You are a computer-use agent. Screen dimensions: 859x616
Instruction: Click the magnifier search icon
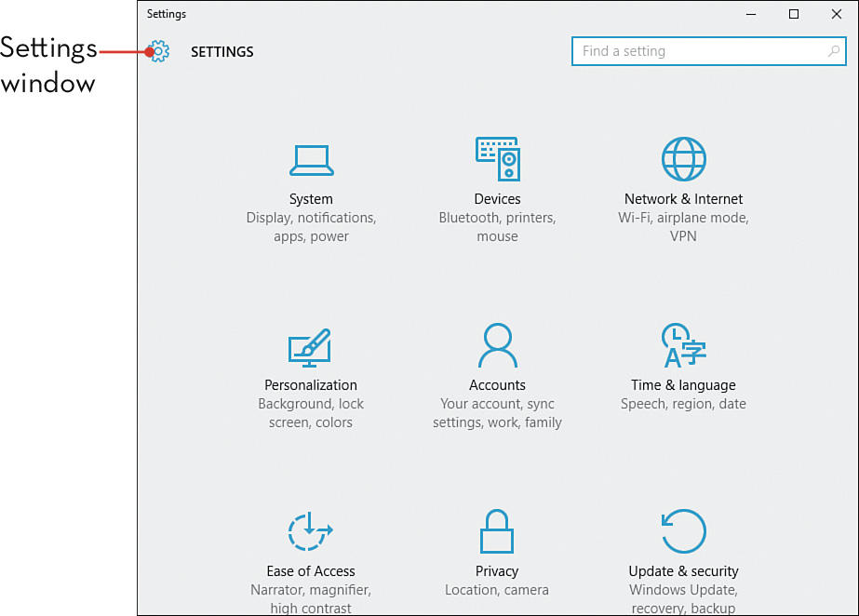833,51
